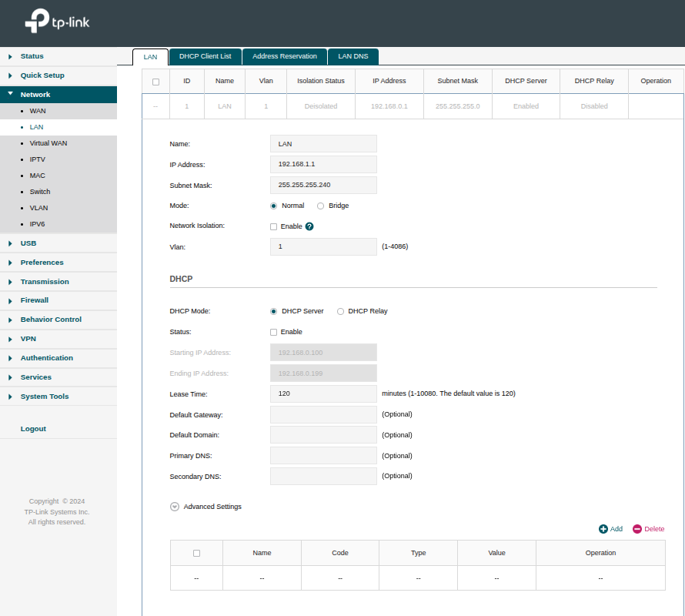Enable Network Isolation checkbox
Screen dimensions: 685x616
[273, 226]
